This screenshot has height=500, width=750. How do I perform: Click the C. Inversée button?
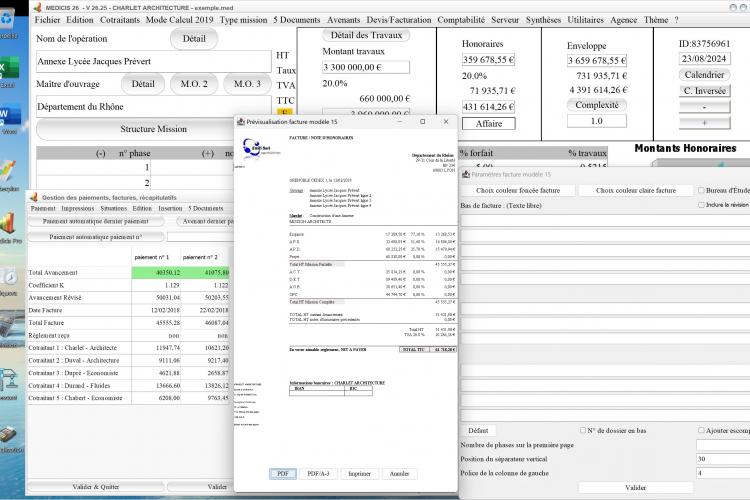coord(704,91)
